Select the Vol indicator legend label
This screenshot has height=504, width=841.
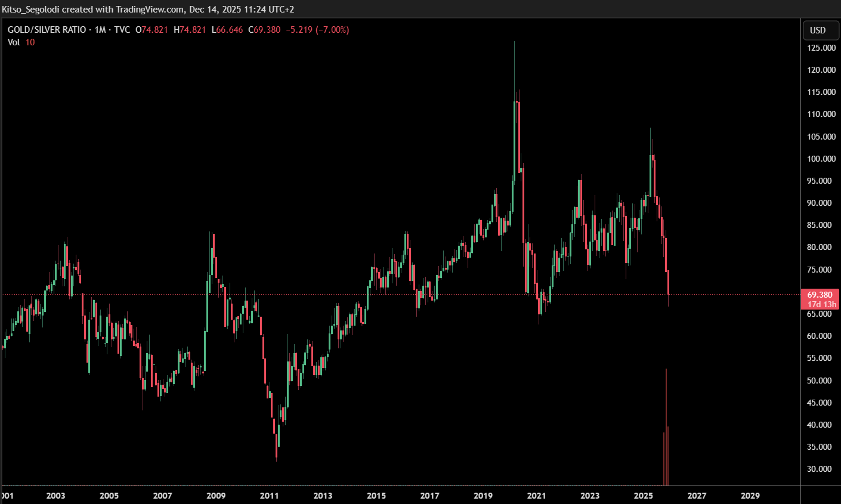point(14,42)
